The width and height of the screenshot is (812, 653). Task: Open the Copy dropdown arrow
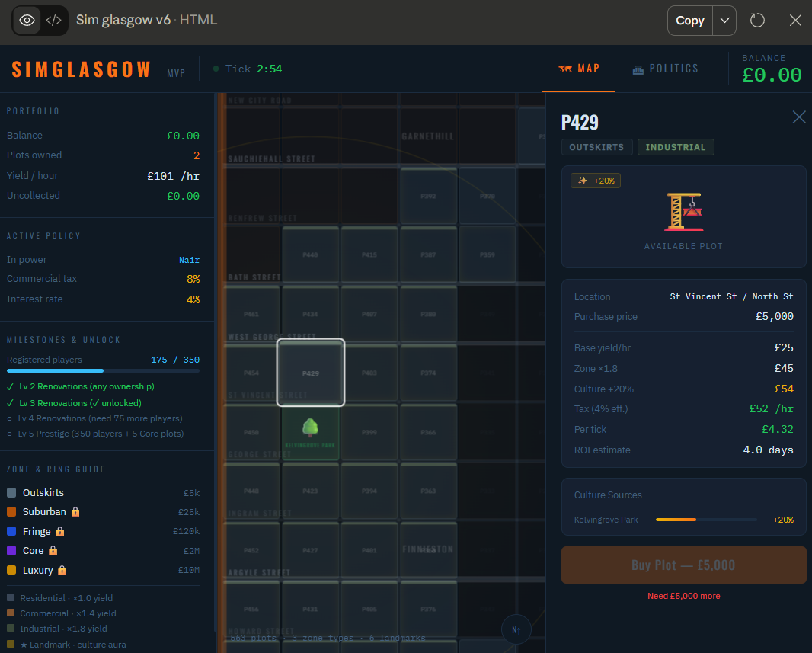pos(724,21)
